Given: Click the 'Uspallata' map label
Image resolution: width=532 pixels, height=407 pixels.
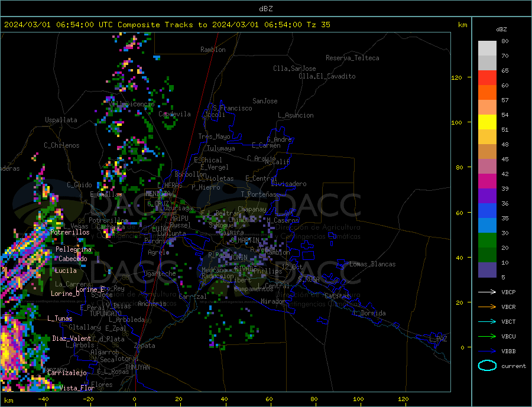Looking at the screenshot, I should click(61, 120).
